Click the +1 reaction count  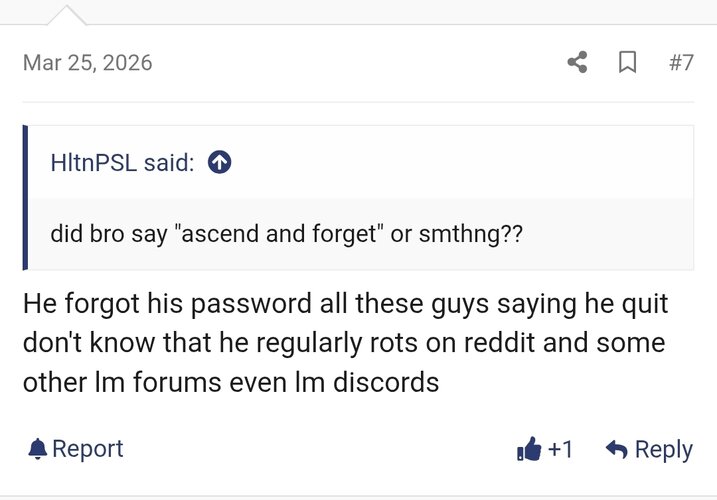coord(560,450)
